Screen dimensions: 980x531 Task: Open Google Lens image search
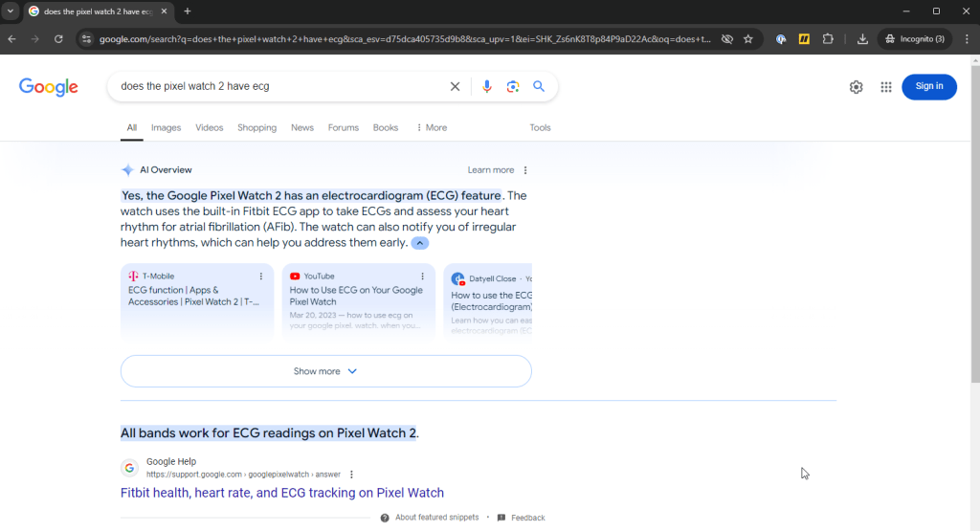point(513,86)
